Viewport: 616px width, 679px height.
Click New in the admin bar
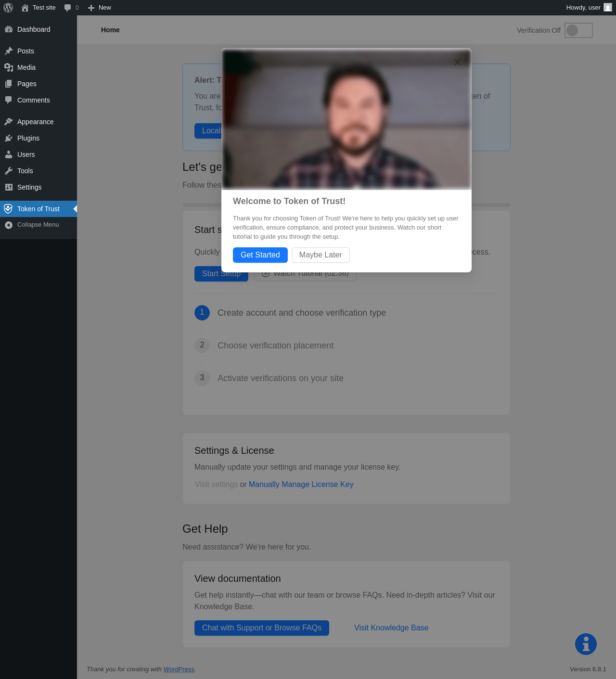pos(105,8)
